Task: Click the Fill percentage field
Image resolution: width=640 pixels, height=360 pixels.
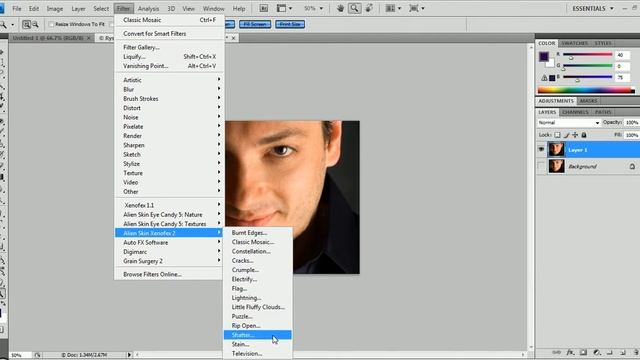Action: [x=631, y=135]
